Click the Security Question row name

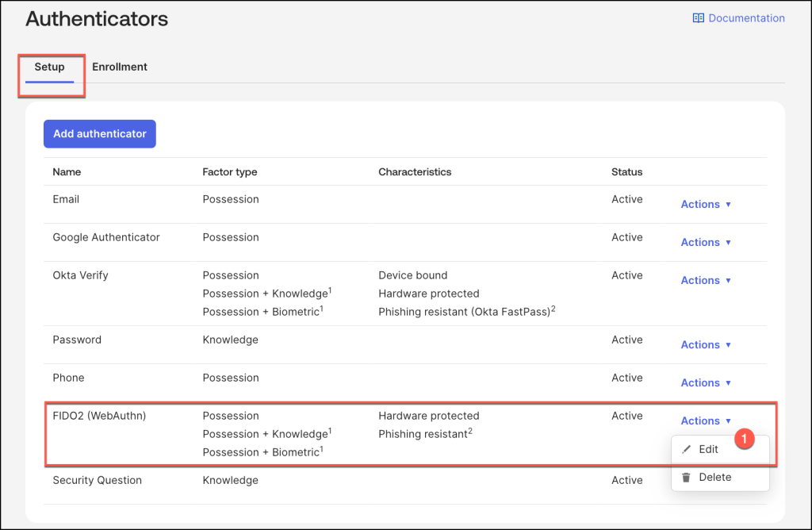pyautogui.click(x=97, y=480)
